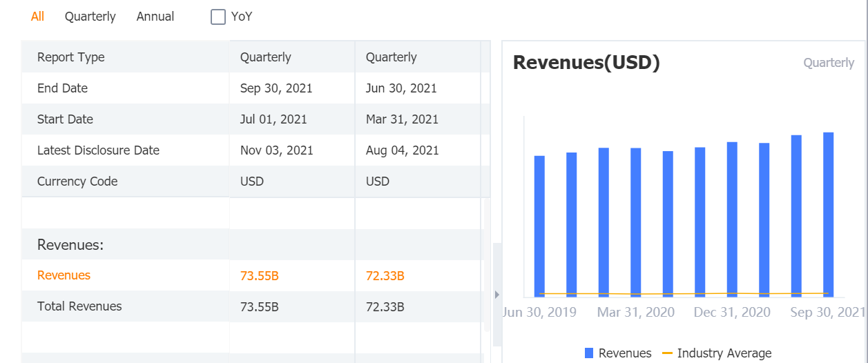Click the Sep 30, 2021 End Date cell

(x=276, y=88)
